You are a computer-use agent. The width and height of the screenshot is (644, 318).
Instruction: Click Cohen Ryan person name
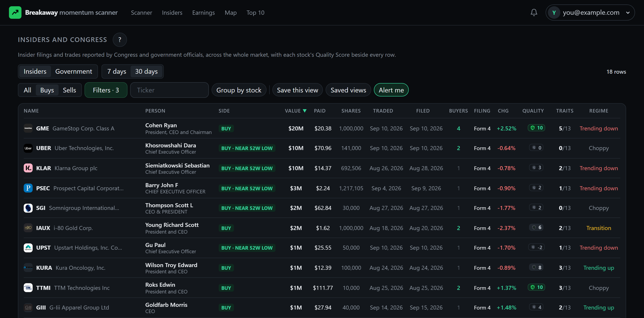tap(161, 125)
